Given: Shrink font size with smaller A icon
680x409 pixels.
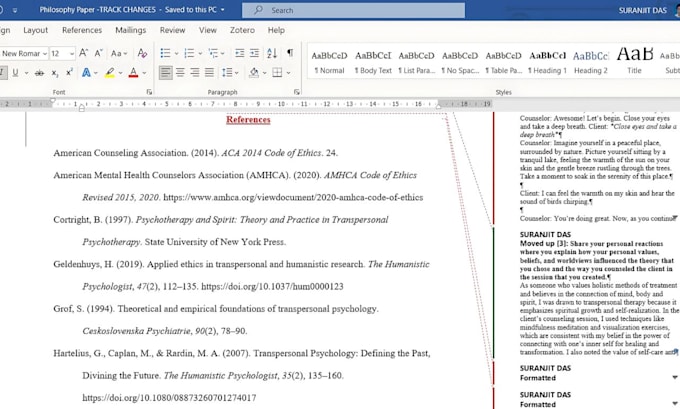Looking at the screenshot, I should pos(99,53).
